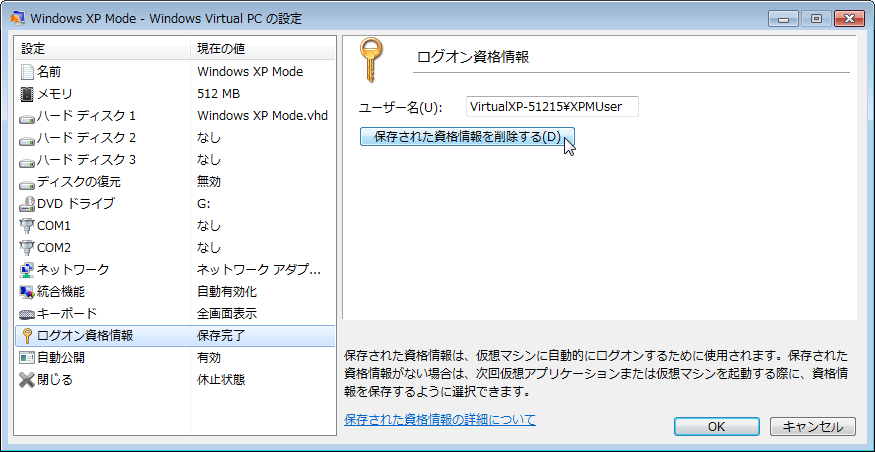Image resolution: width=875 pixels, height=452 pixels.
Task: Select the 統合機能 setting
Action: coord(175,291)
